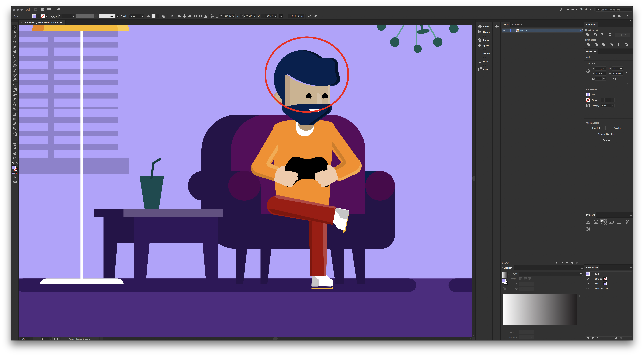The height and width of the screenshot is (356, 644).
Task: Switch to the Artboards tab
Action: pyautogui.click(x=517, y=24)
